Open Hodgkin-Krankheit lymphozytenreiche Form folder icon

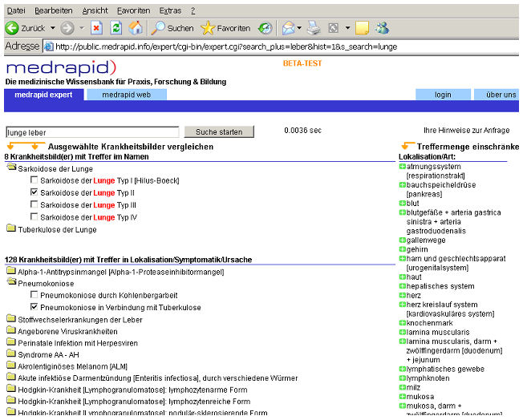click(x=11, y=400)
